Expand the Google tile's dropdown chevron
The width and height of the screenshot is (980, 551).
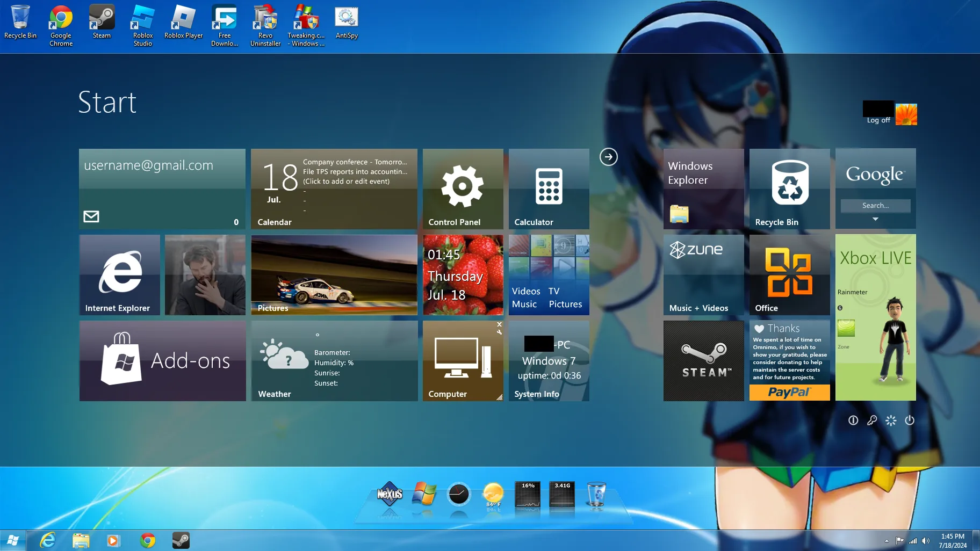pyautogui.click(x=875, y=219)
